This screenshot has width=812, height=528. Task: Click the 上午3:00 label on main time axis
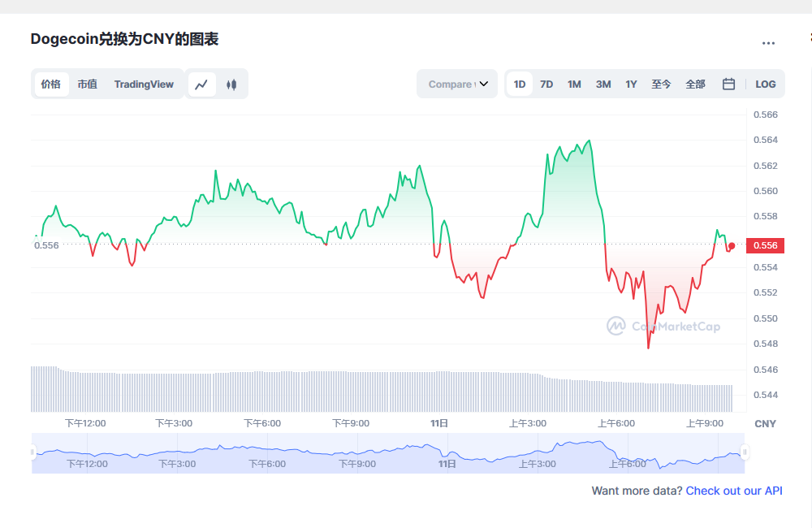tap(528, 423)
